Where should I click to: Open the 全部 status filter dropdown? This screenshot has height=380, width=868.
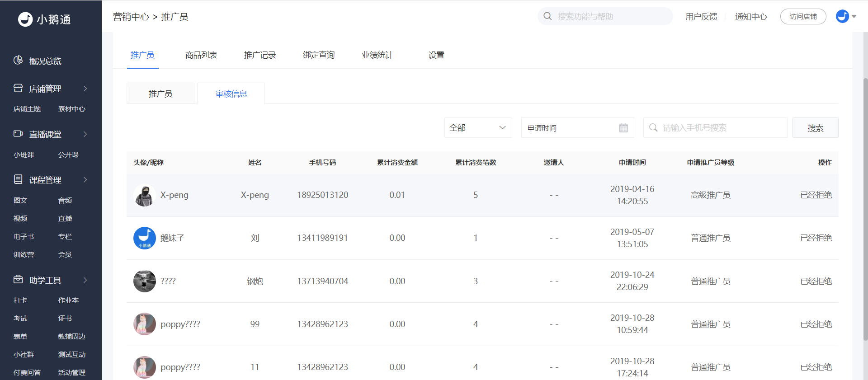pos(478,128)
